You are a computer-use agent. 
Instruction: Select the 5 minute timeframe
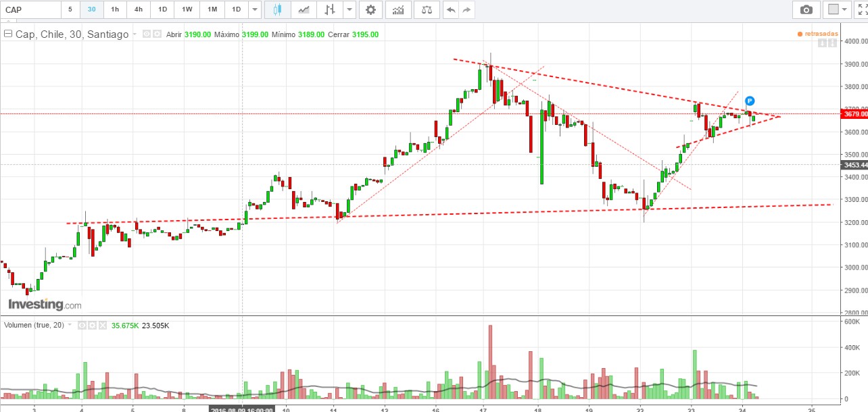[70, 9]
